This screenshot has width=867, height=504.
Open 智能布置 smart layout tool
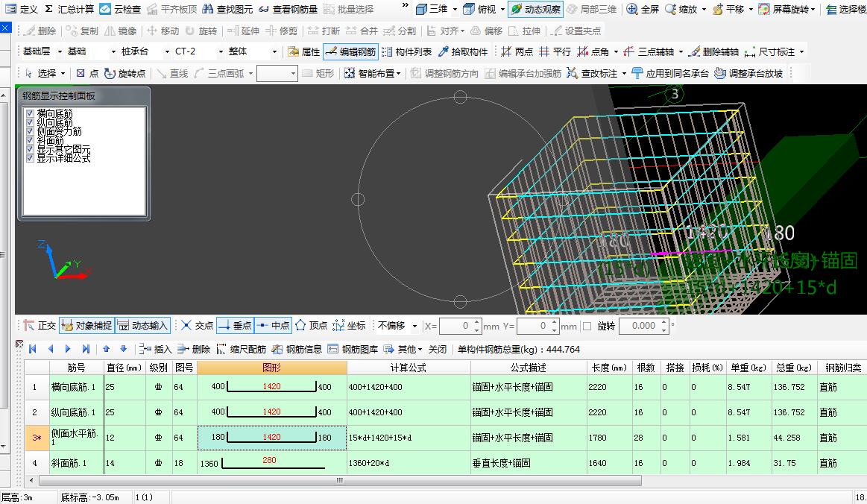(x=371, y=73)
